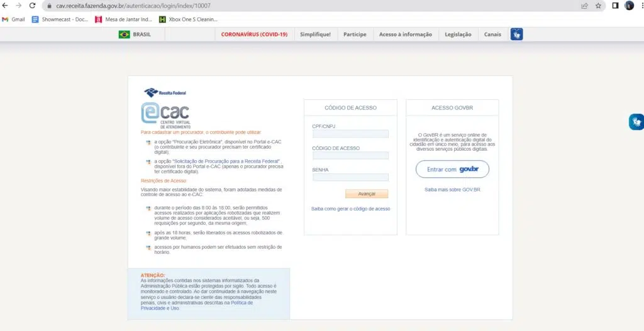Click the e-CAC Centro Virtual logo

point(166,116)
